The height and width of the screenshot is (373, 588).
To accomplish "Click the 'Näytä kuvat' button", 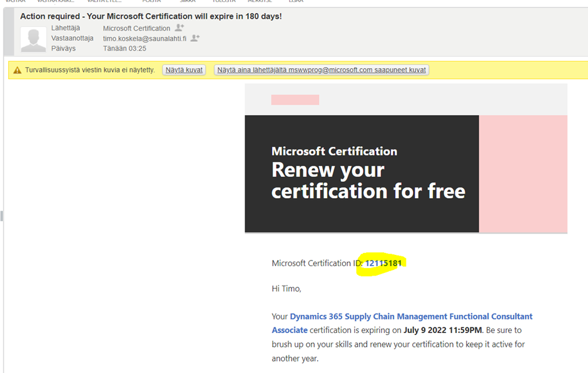I will click(x=184, y=70).
